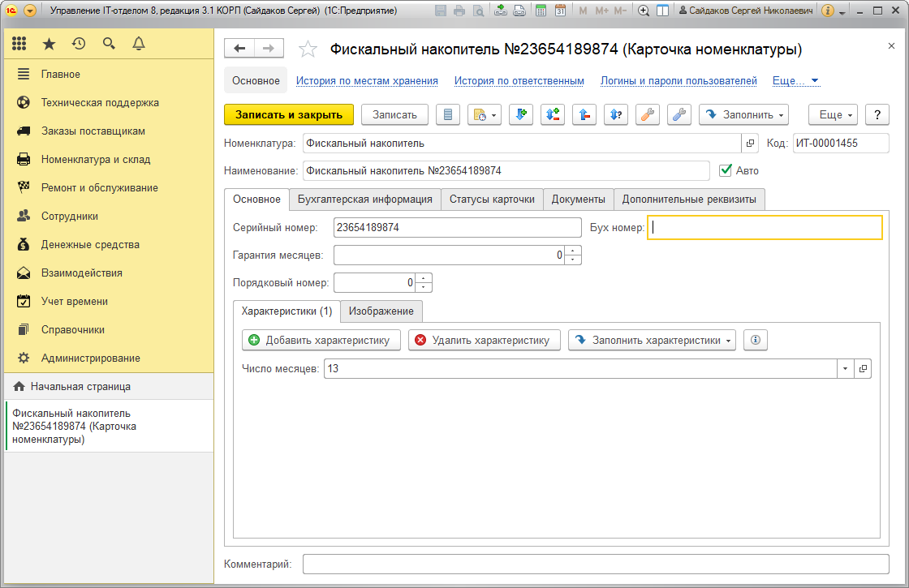Go forward with the right arrow button
This screenshot has width=909, height=588.
(269, 49)
